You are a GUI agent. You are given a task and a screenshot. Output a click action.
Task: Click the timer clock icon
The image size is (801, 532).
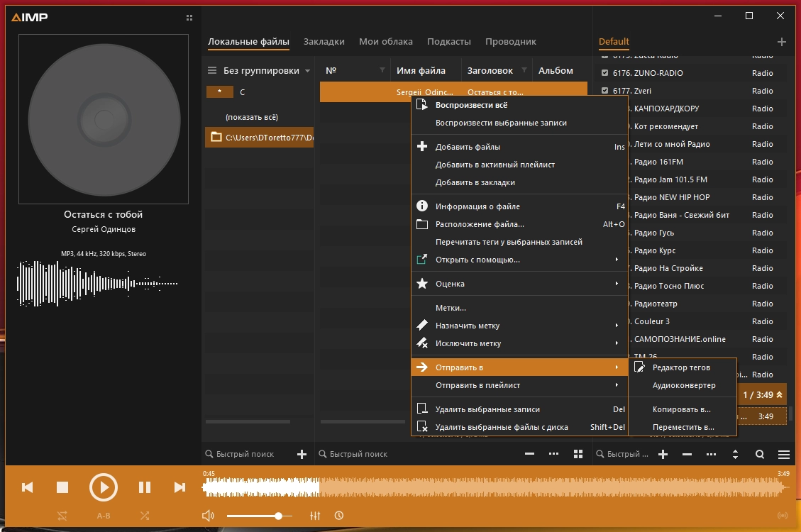tap(339, 516)
